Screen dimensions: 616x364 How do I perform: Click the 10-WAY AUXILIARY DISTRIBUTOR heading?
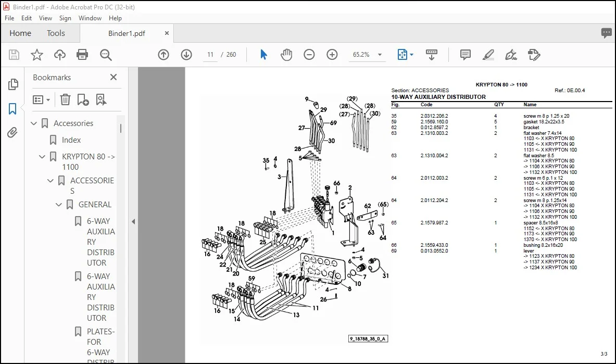pyautogui.click(x=438, y=97)
